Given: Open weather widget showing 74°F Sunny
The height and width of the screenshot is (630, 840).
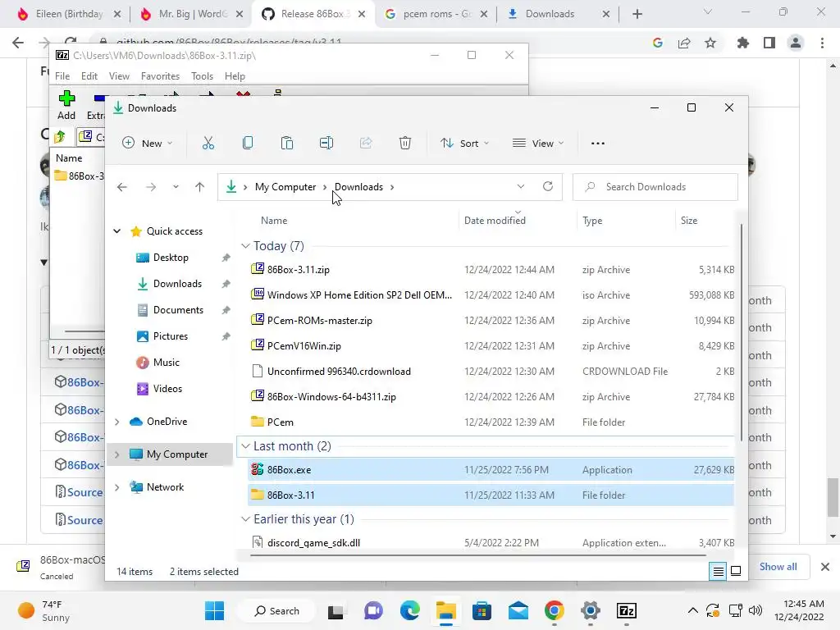Looking at the screenshot, I should [44, 610].
